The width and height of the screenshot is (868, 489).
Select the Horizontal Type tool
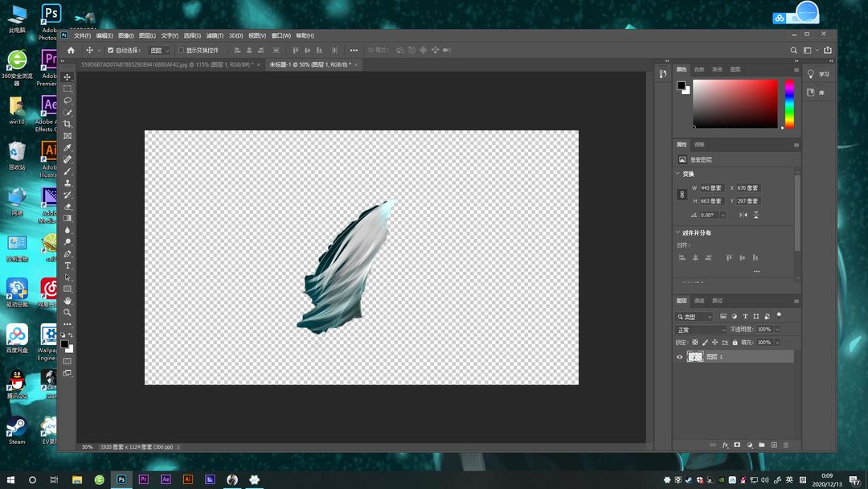click(68, 265)
